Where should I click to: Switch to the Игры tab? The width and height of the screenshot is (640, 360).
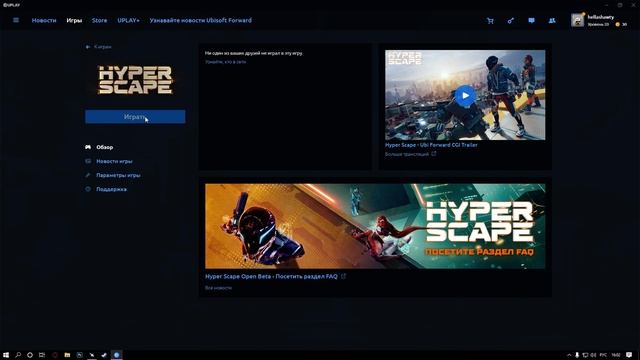[74, 20]
